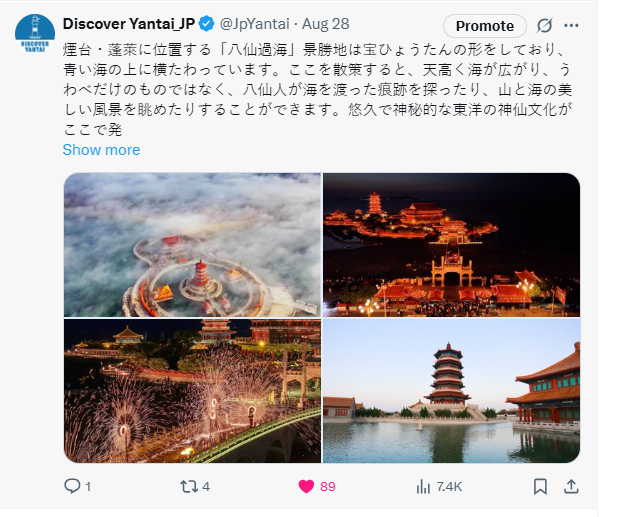
Task: Click the Grok slashed circle icon
Action: coord(544,26)
